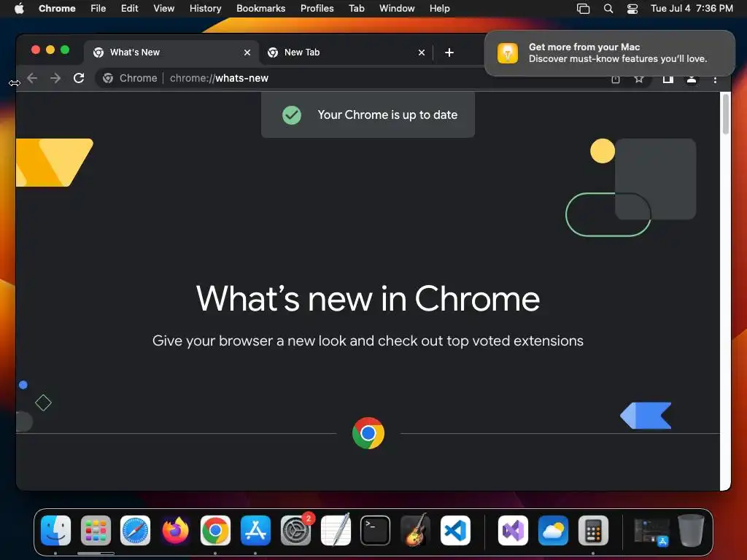Click the forward navigation arrow
Screen dimensions: 747x560
(x=55, y=78)
